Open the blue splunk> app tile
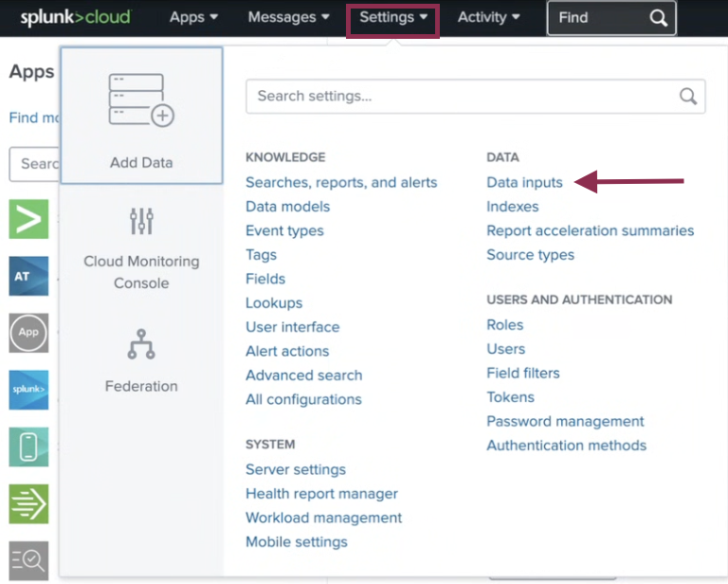 [28, 390]
